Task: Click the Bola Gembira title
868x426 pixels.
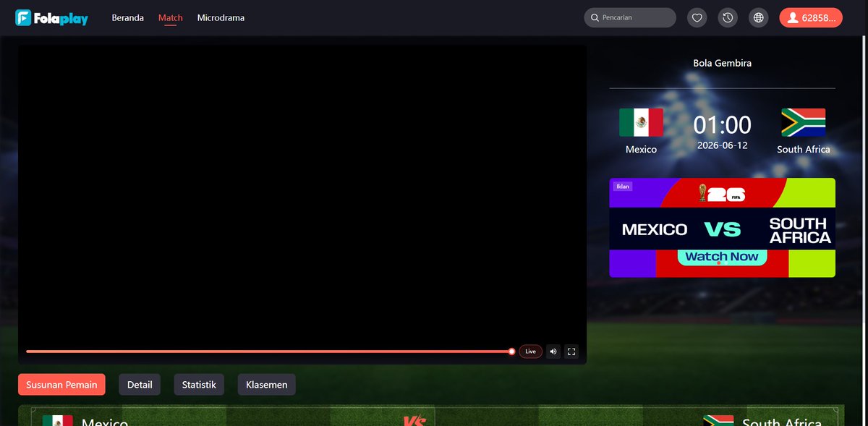Action: coord(722,63)
